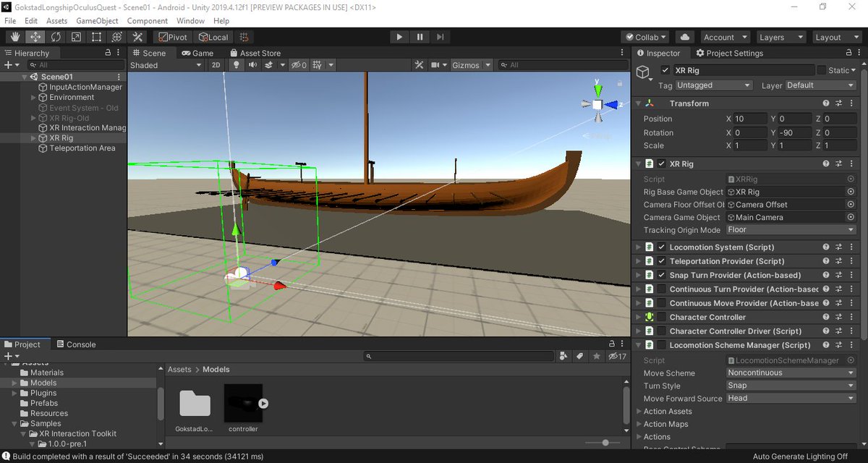
Task: Open the Collab dropdown
Action: coord(647,37)
